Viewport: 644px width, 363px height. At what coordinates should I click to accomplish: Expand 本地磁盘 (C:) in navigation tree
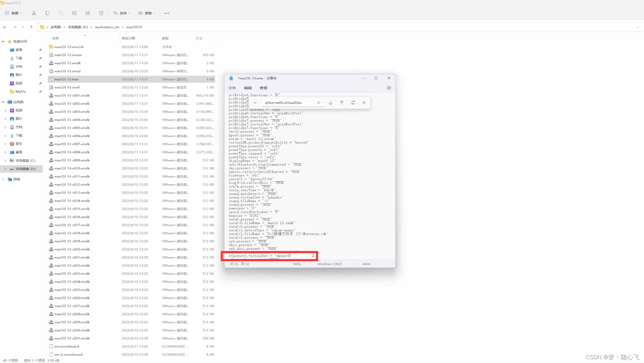coord(5,160)
